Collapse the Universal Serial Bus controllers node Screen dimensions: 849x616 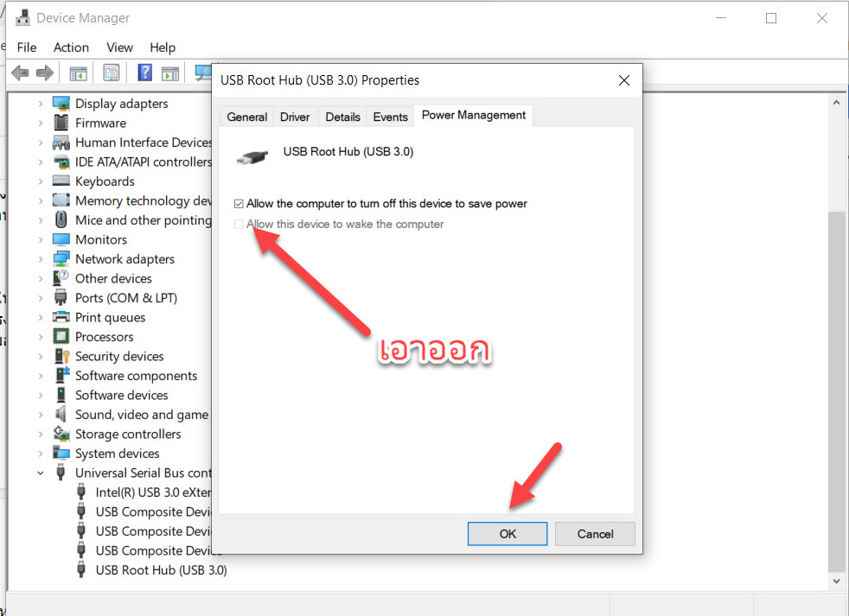(40, 473)
